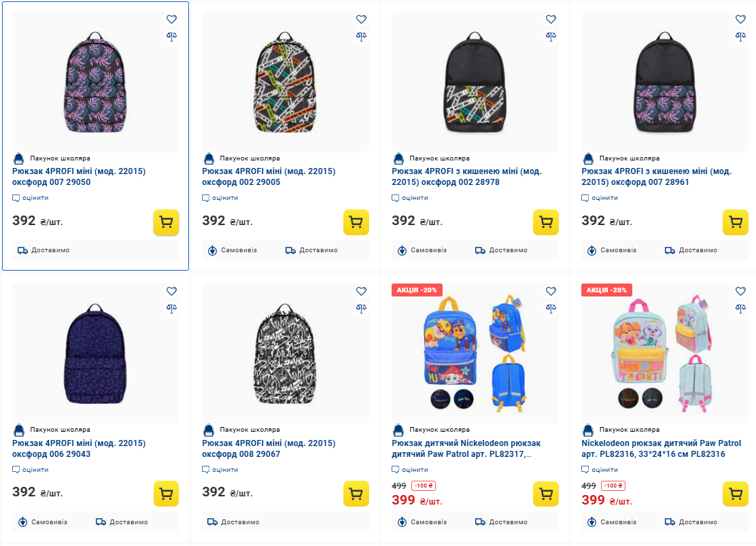Screen dimensions: 756x546
Task: Click the Пакунок школяра label on backpack 006 29043
Action: pos(60,430)
